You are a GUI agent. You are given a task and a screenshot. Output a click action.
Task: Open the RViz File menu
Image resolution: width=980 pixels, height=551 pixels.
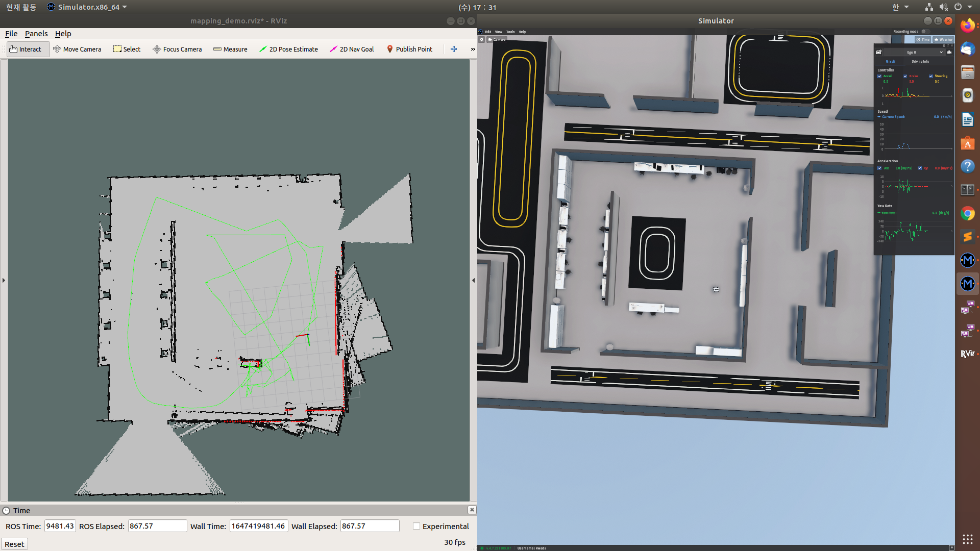pos(11,34)
